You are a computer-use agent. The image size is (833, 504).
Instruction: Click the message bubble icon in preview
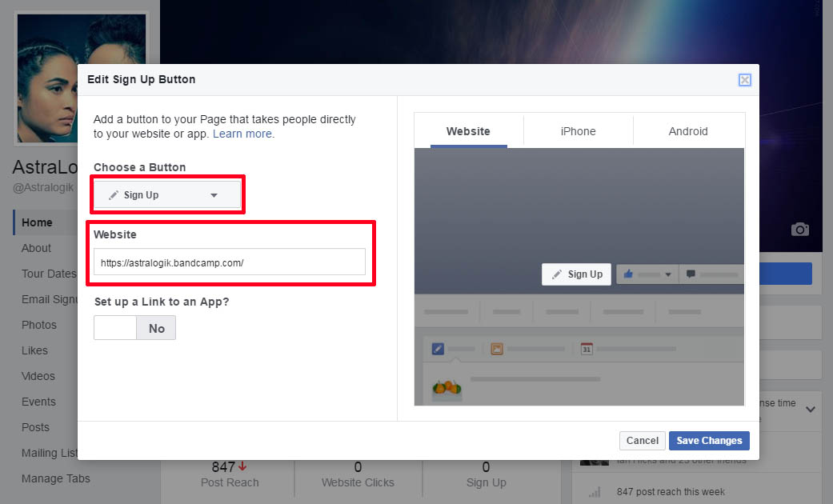(691, 274)
